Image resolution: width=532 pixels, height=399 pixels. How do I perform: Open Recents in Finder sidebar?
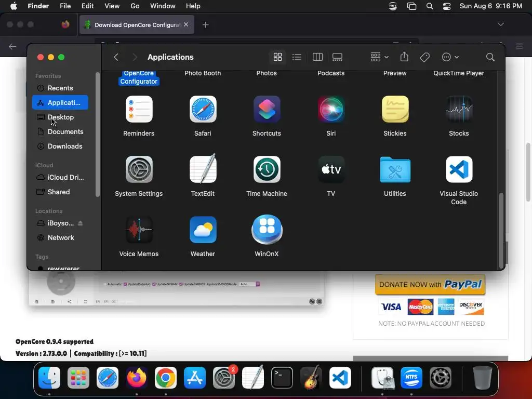pos(60,88)
